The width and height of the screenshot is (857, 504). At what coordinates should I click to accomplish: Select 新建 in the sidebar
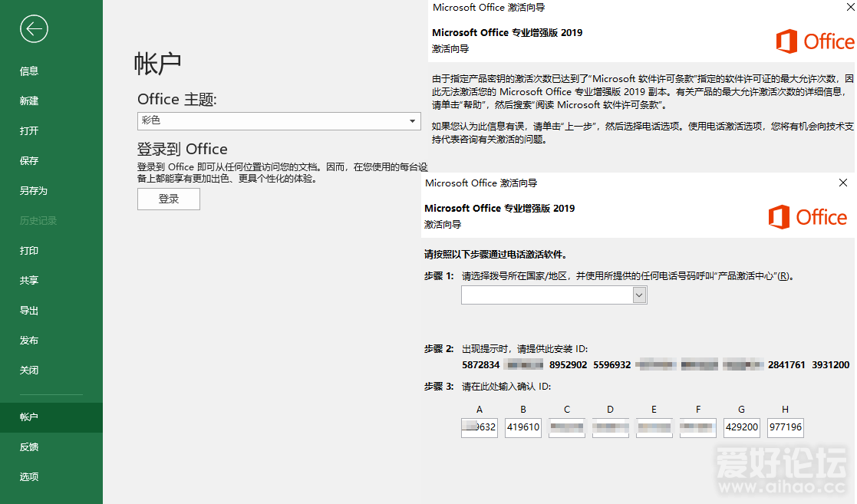tap(29, 101)
